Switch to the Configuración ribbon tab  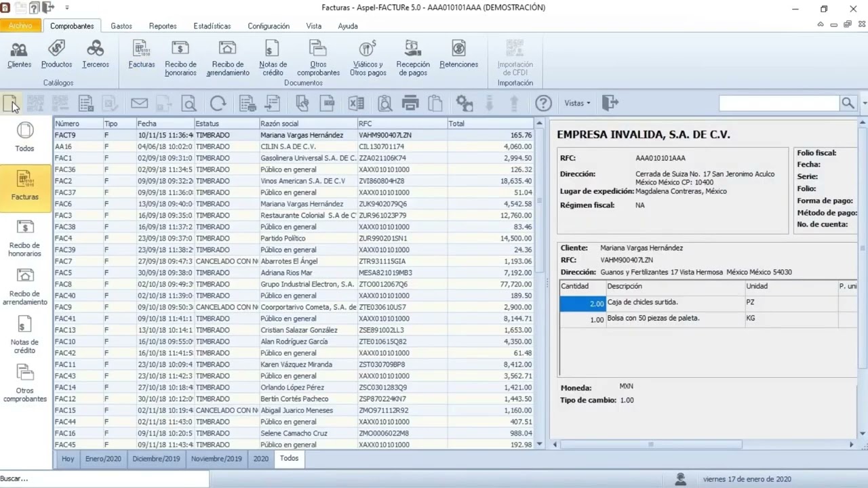tap(269, 26)
